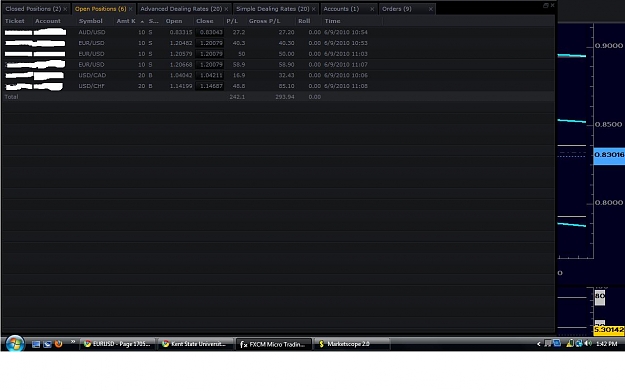Show hidden system tray icons chevron
The image size is (625, 391).
(539, 344)
